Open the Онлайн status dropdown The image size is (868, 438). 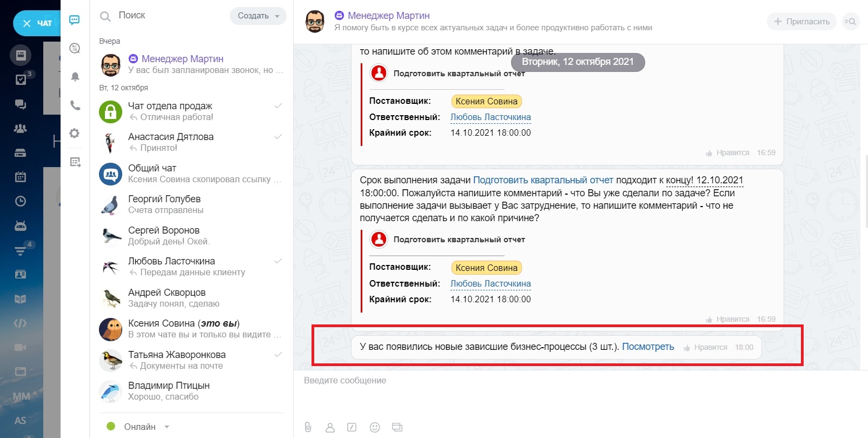pos(140,427)
